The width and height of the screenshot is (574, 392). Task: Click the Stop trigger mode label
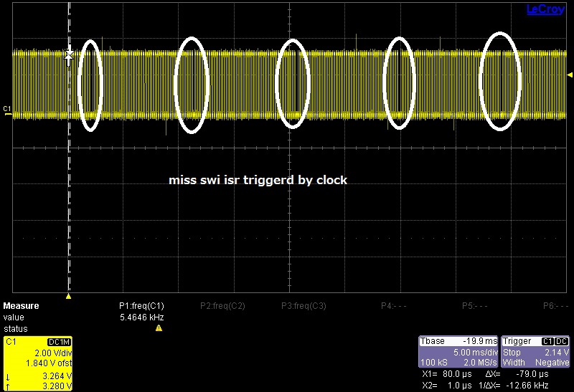[512, 353]
